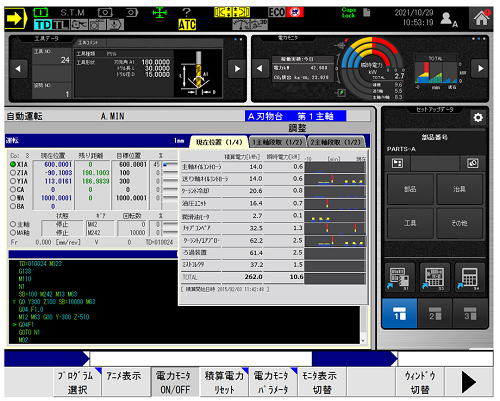The height and width of the screenshot is (401, 500).
Task: Click the ECO mode icon
Action: (x=277, y=12)
